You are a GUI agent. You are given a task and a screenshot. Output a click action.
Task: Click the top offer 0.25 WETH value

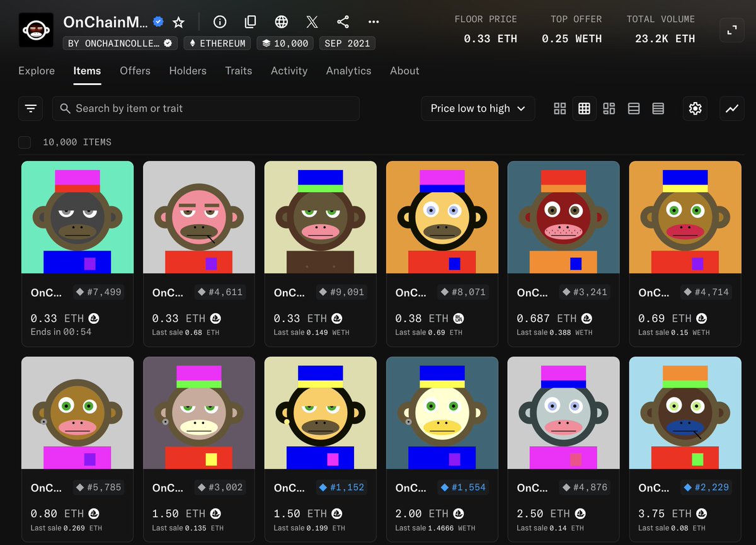click(x=572, y=39)
